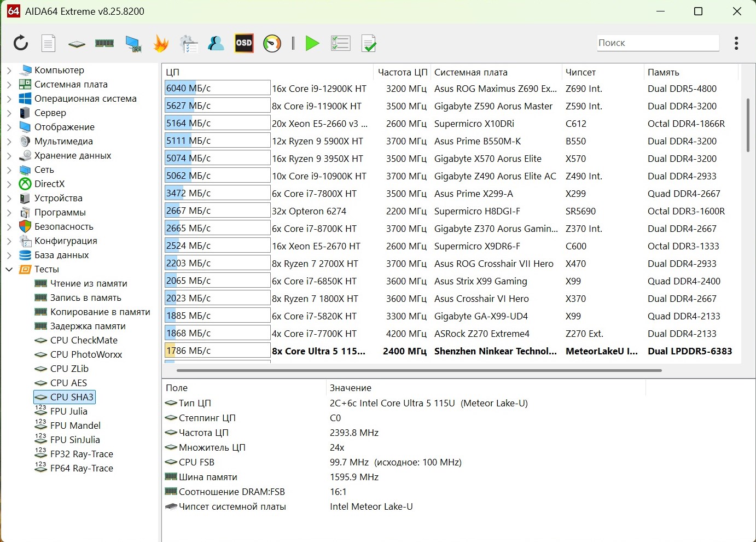Click the flame stability test icon
The image size is (756, 542).
click(x=161, y=43)
